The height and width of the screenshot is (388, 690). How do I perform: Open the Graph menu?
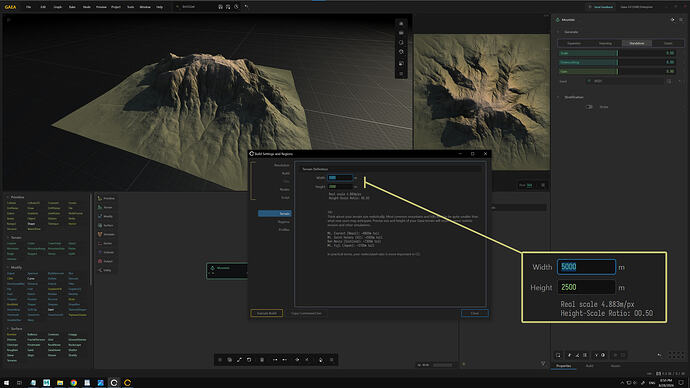tap(58, 7)
